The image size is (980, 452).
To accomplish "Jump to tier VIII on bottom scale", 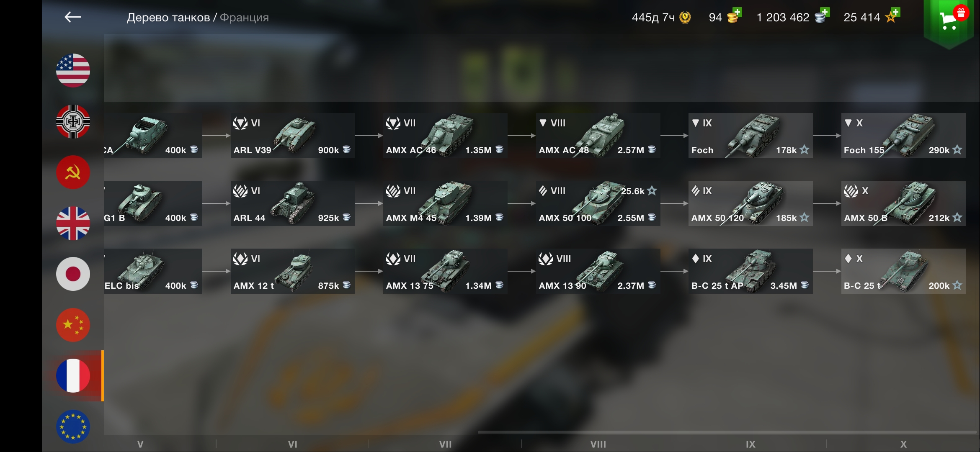I will click(x=598, y=444).
